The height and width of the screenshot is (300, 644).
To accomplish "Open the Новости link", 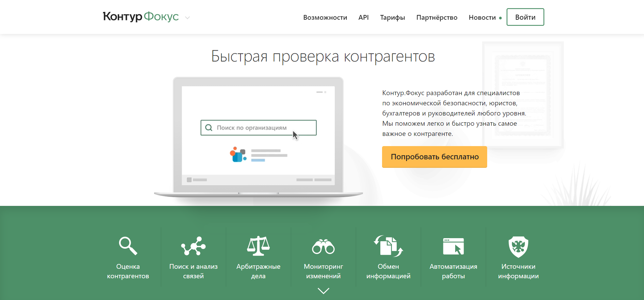I will coord(482,17).
